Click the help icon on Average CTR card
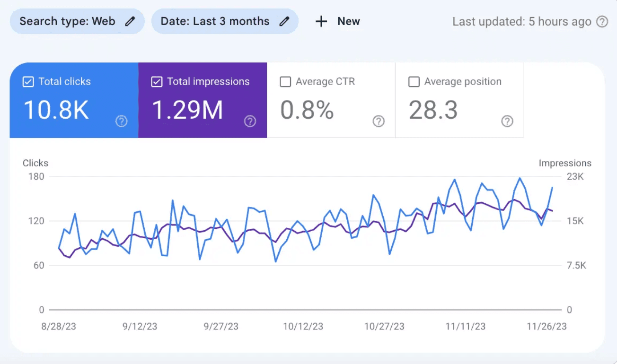 (x=379, y=121)
